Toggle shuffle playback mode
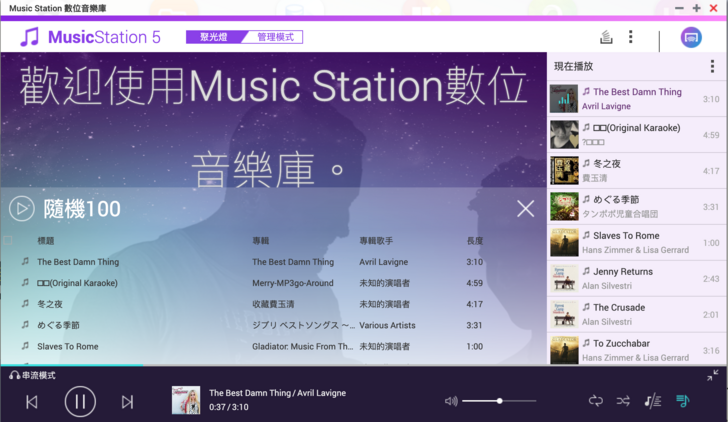Viewport: 728px width, 422px height. pyautogui.click(x=623, y=401)
